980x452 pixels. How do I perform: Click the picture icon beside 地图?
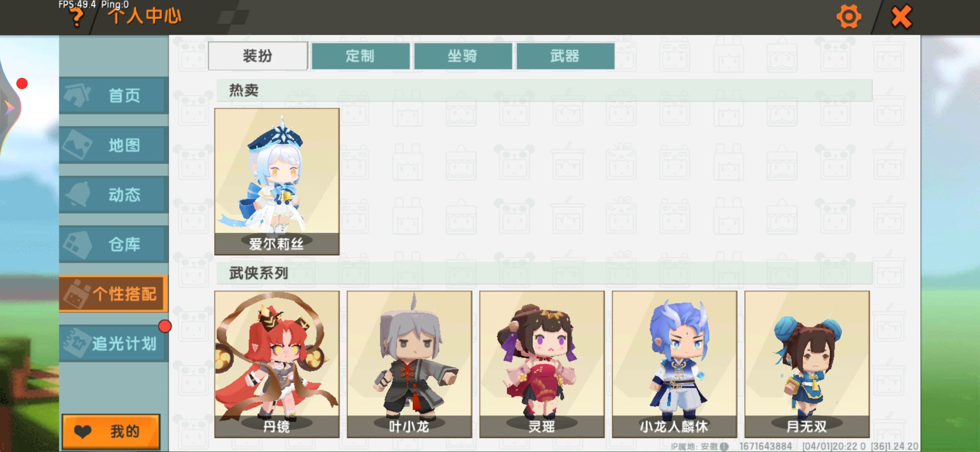pos(77,144)
